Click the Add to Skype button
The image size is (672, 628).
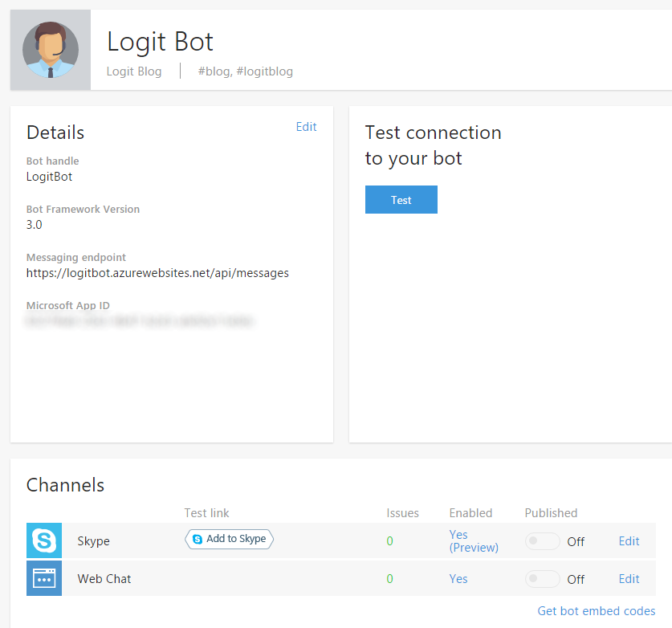click(x=230, y=539)
